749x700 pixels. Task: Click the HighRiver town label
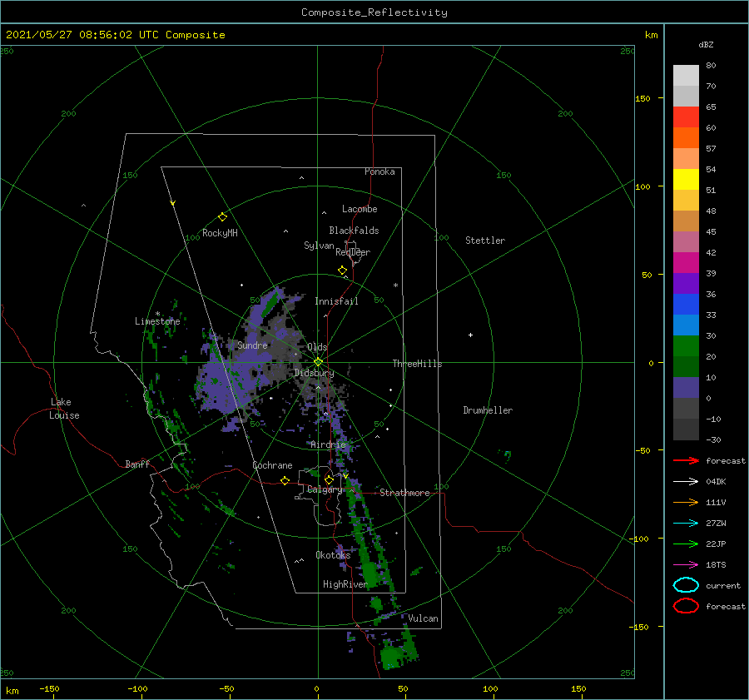[345, 584]
